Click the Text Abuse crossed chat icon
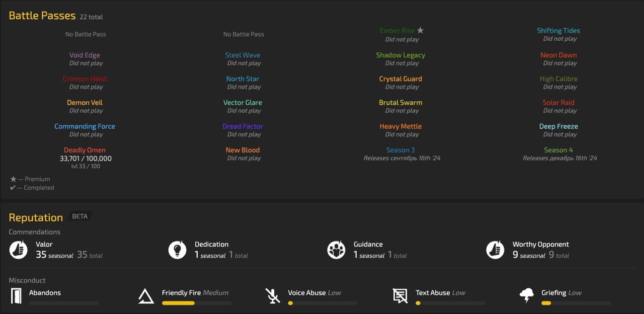 click(400, 296)
